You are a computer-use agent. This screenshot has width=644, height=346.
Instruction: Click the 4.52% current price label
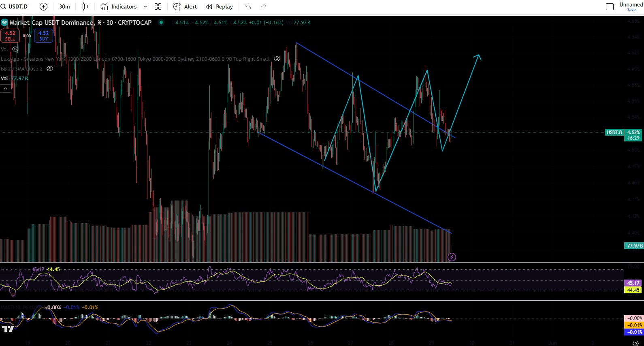tap(633, 132)
